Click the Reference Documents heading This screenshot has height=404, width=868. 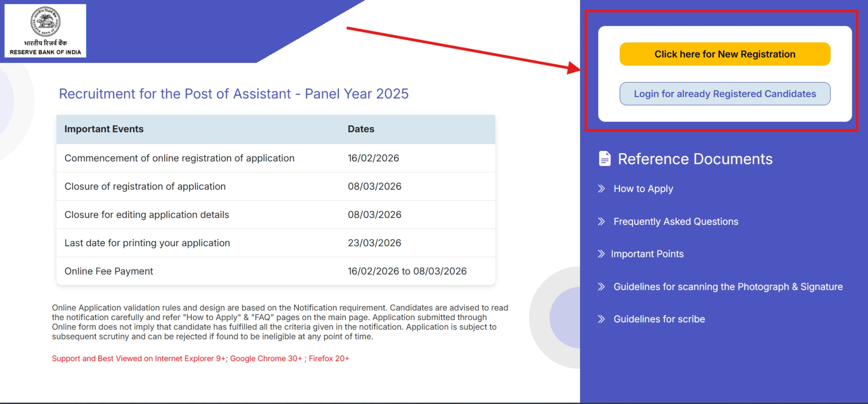(694, 159)
